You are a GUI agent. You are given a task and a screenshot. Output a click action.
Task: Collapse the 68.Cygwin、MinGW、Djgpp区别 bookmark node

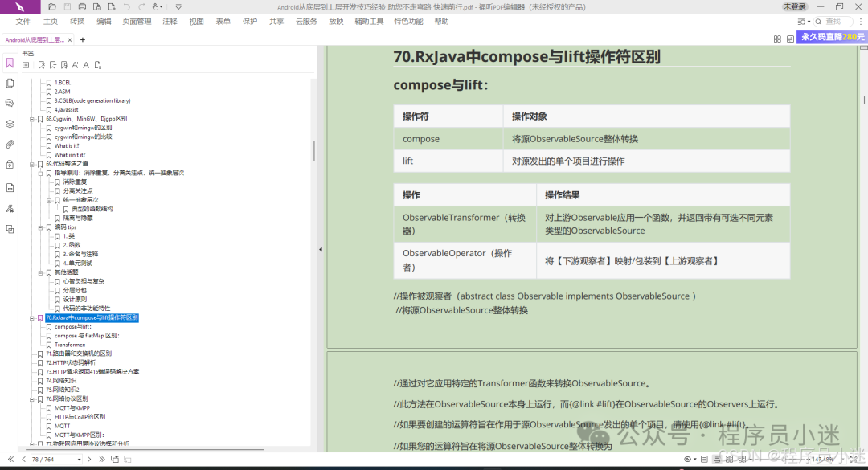[x=32, y=119]
